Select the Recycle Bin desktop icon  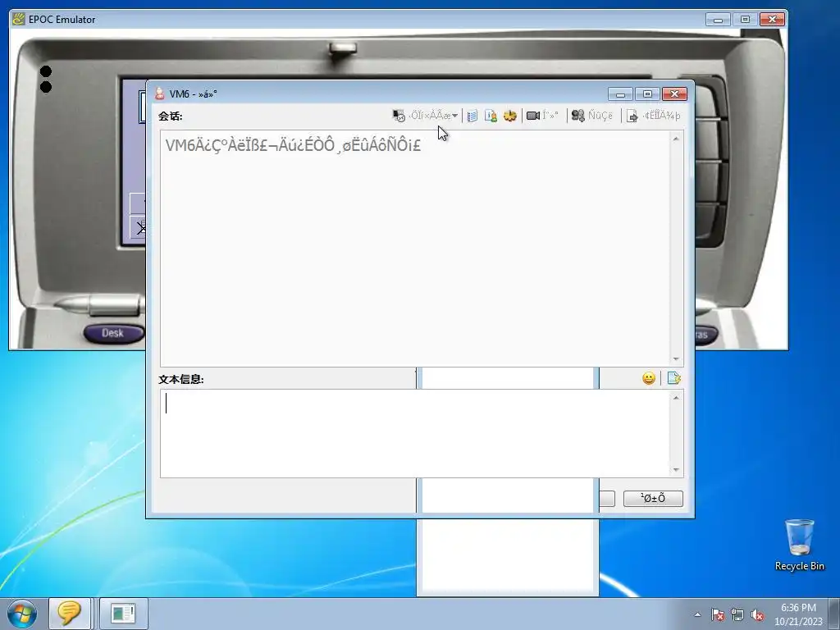(x=799, y=545)
